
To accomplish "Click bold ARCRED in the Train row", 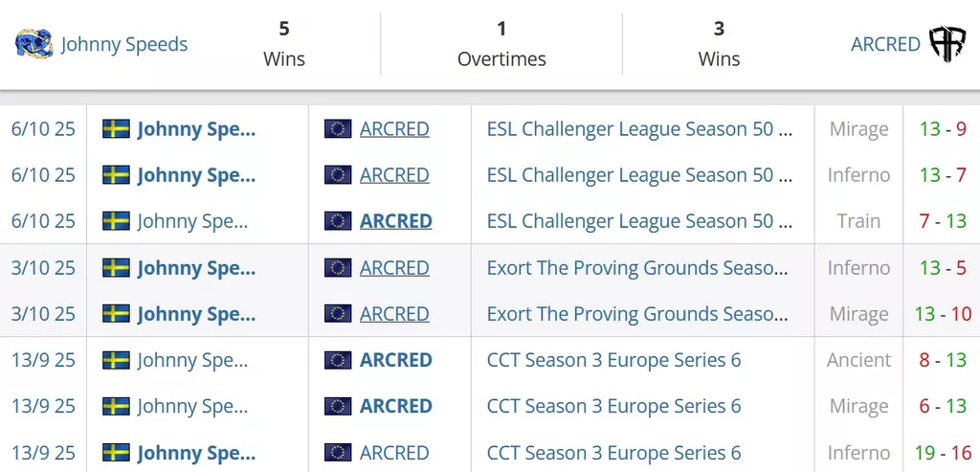I will click(x=395, y=221).
